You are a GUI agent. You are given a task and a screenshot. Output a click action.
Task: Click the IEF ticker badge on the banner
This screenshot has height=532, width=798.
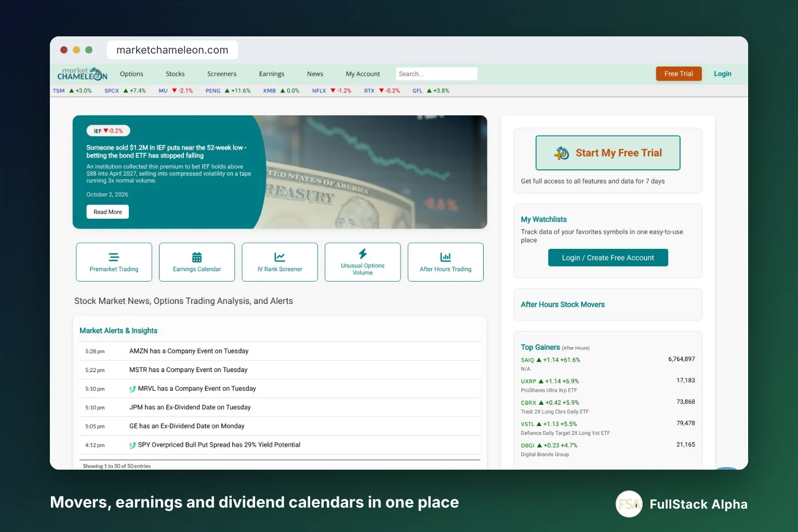[x=108, y=131]
